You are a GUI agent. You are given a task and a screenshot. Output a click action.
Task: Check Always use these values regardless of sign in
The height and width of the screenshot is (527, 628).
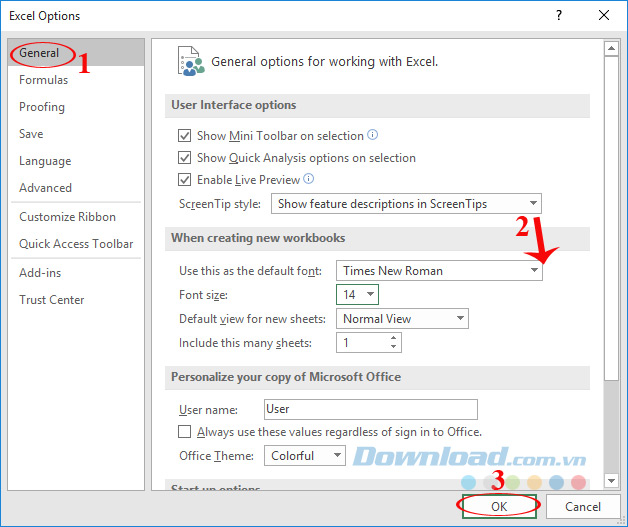coord(184,432)
